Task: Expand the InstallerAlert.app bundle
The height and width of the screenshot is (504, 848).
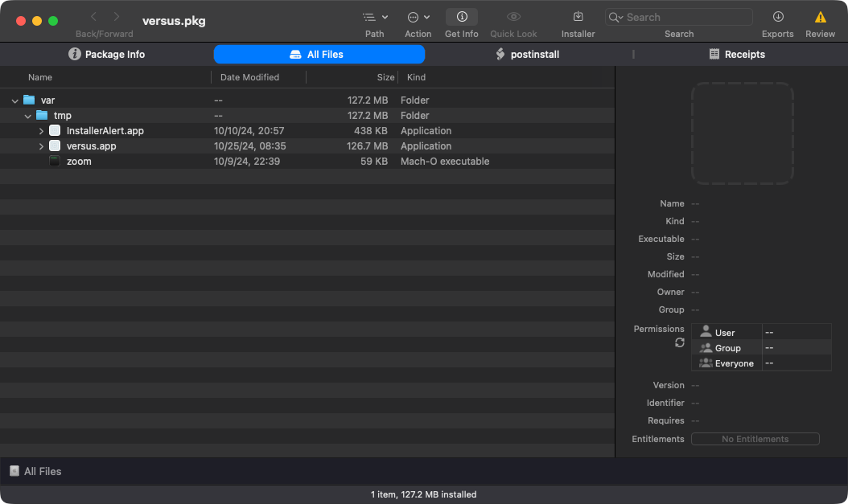Action: tap(41, 131)
